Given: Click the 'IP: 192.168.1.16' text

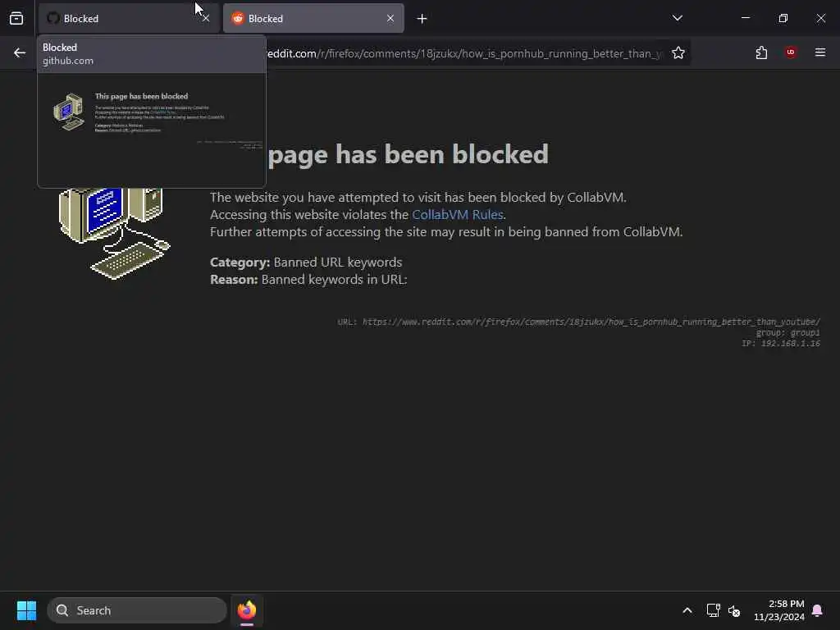Looking at the screenshot, I should point(781,344).
